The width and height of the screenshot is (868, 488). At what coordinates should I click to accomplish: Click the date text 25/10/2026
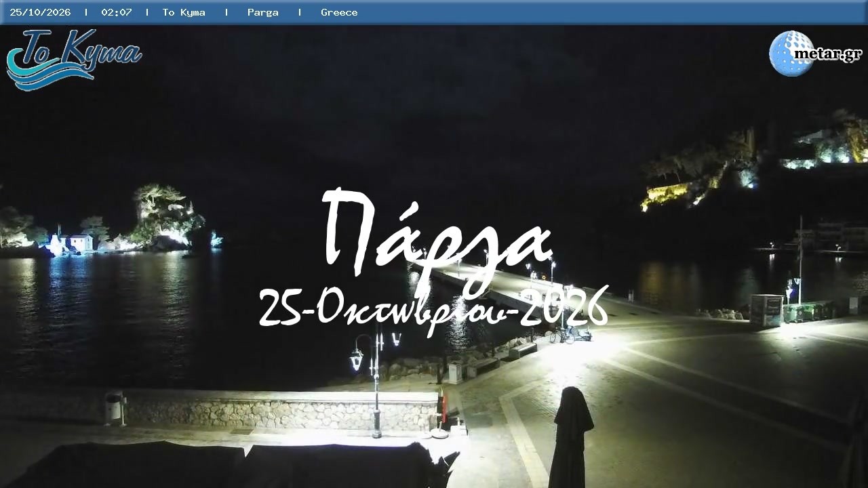(x=40, y=12)
